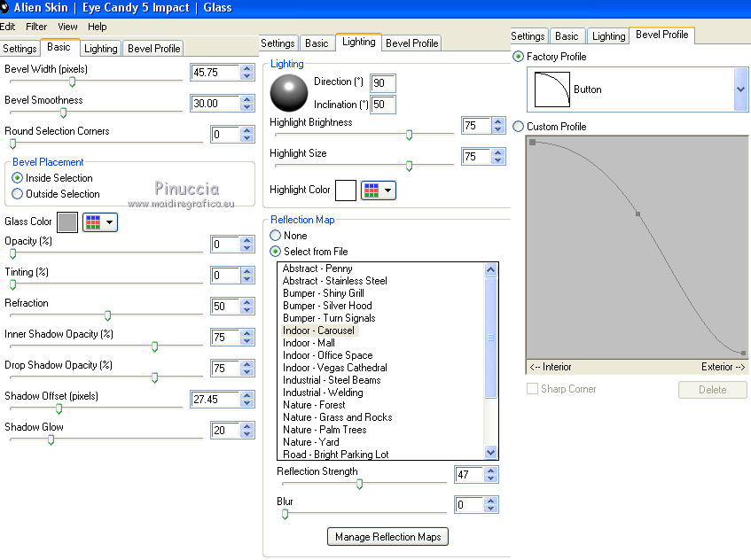
Task: Open the Highlight Color palette grid picker
Action: point(378,191)
